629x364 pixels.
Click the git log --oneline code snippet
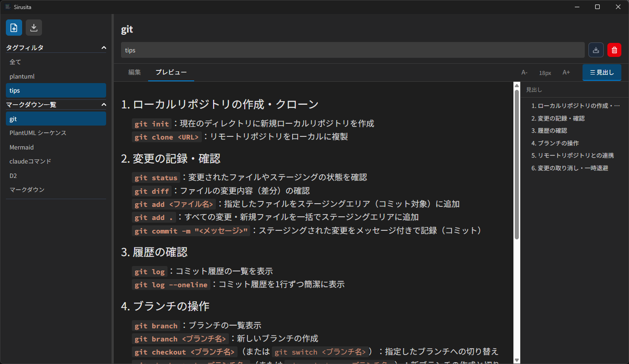tap(171, 285)
